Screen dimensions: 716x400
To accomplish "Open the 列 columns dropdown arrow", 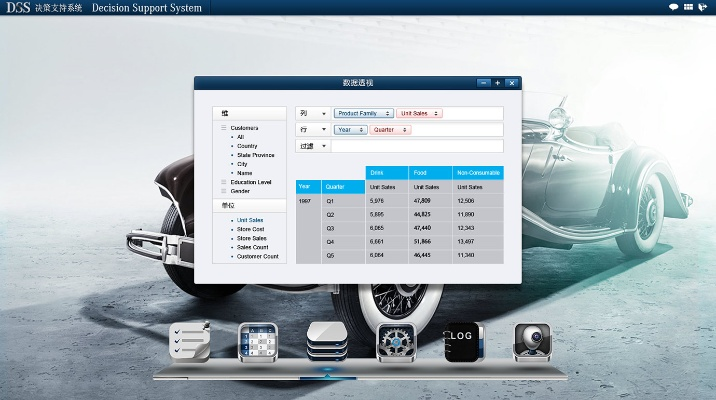I will tap(323, 114).
